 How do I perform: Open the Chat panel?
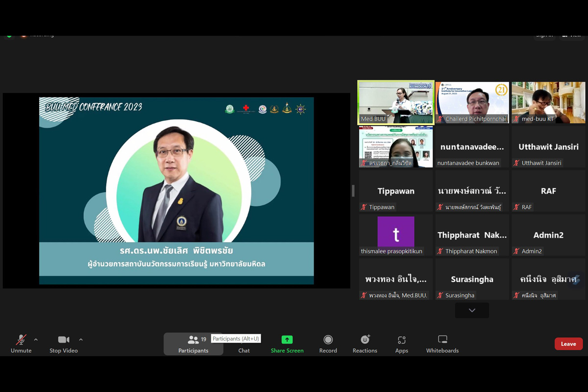pos(244,350)
